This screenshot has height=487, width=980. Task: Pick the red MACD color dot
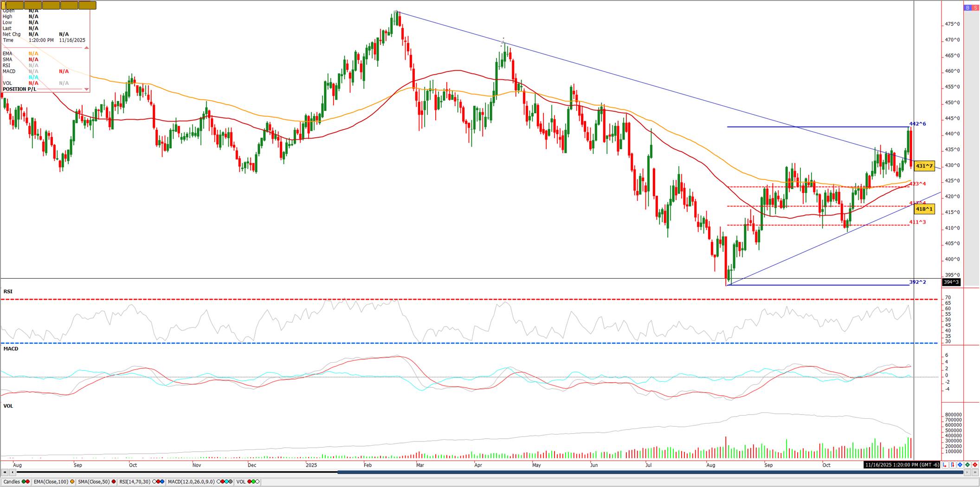(x=222, y=482)
